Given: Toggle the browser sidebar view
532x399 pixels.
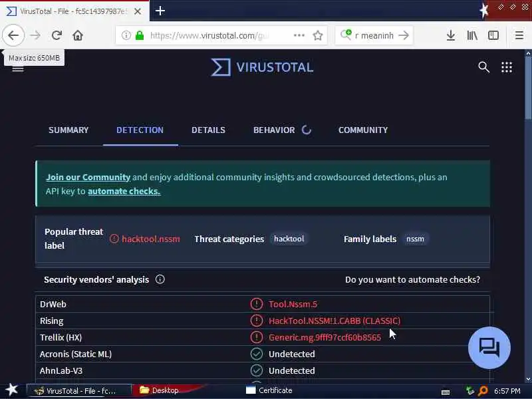Looking at the screenshot, I should point(493,35).
